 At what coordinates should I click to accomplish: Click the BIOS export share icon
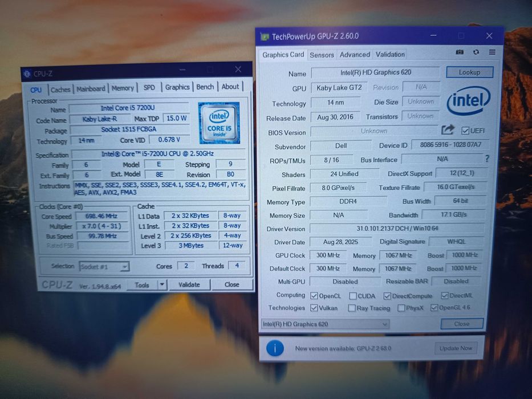(x=448, y=129)
